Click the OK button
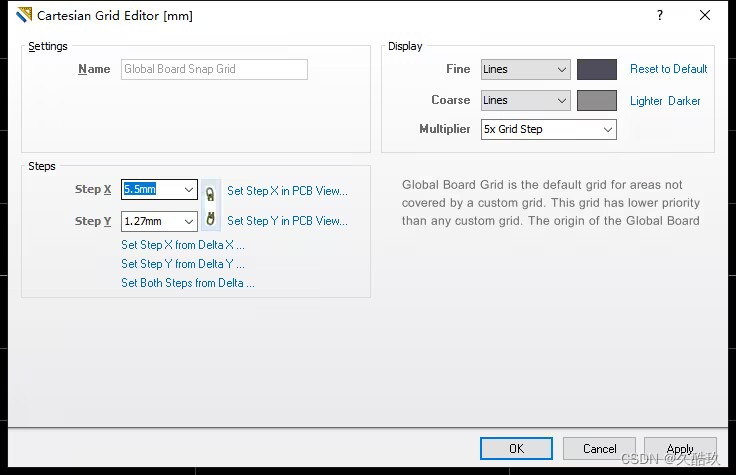Image resolution: width=736 pixels, height=475 pixels. (x=516, y=449)
